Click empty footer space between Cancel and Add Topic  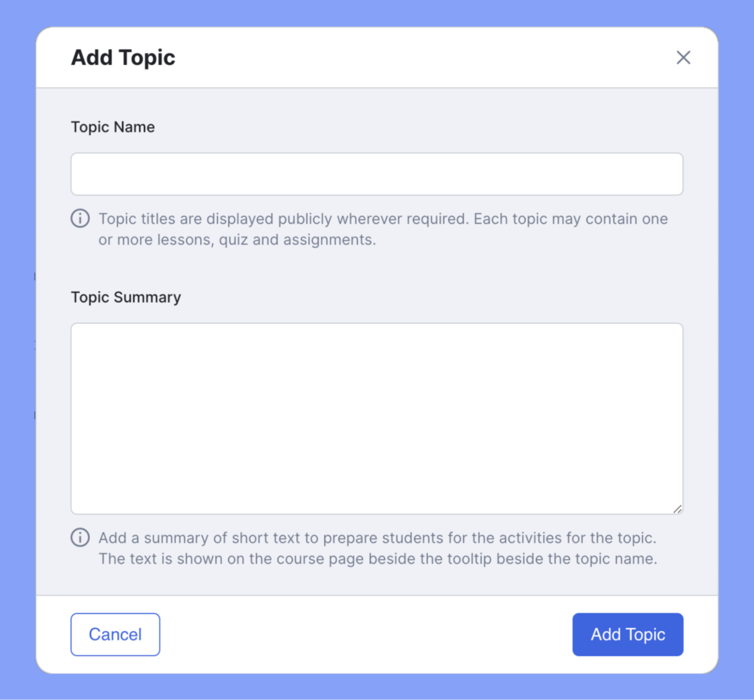(366, 634)
